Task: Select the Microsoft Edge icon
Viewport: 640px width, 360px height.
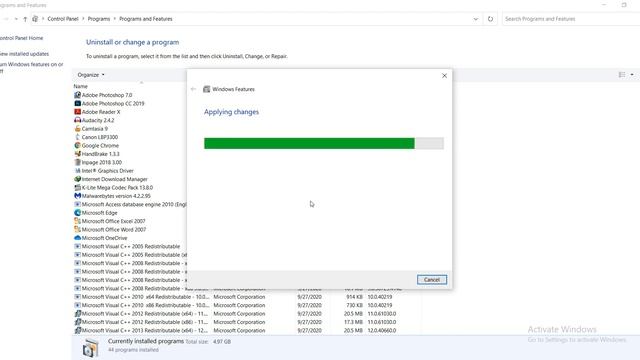Action: click(x=78, y=213)
